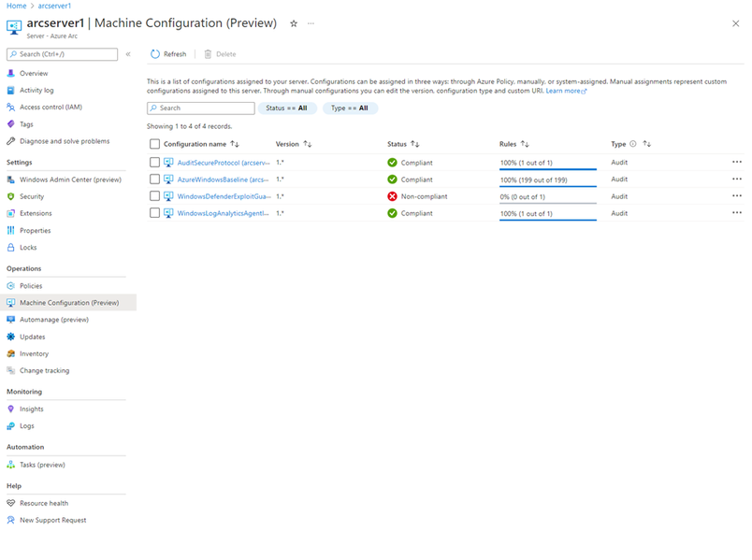The image size is (752, 560).
Task: Click the Logs icon
Action: tap(10, 426)
